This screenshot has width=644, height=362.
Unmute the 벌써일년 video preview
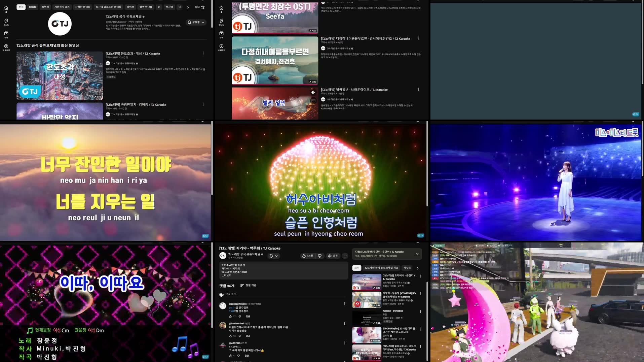click(x=313, y=92)
